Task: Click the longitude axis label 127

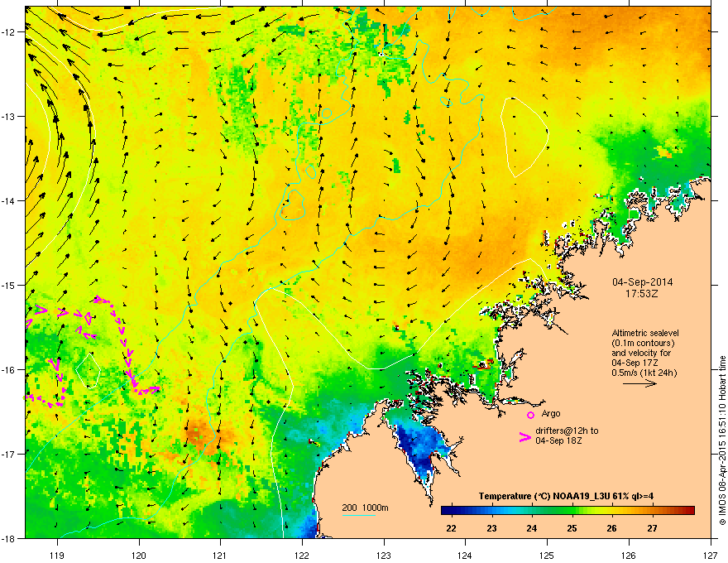Action: (x=711, y=555)
